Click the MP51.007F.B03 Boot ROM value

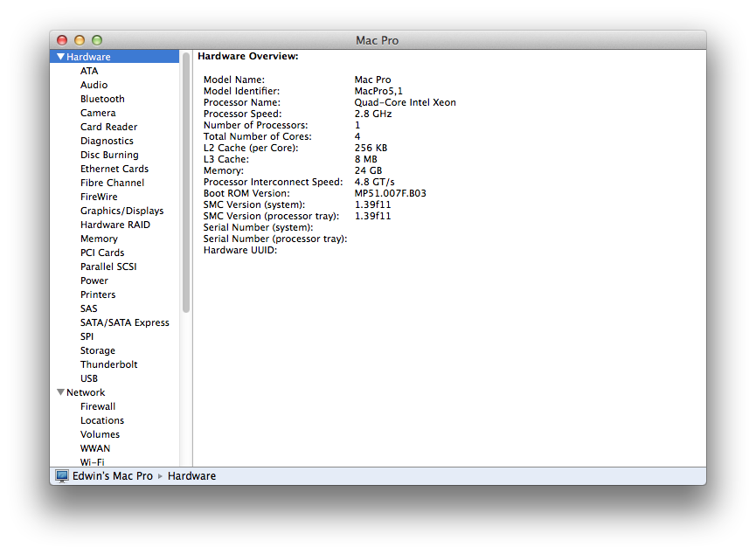coord(391,193)
